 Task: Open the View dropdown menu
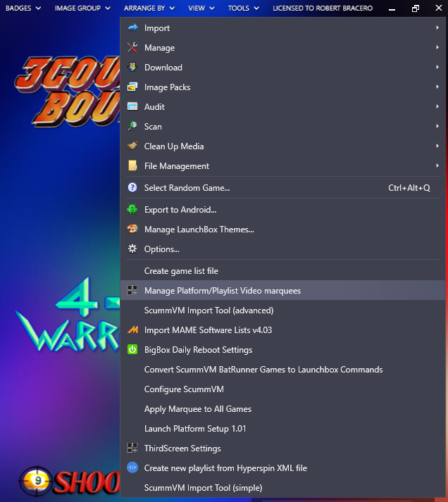click(x=201, y=8)
